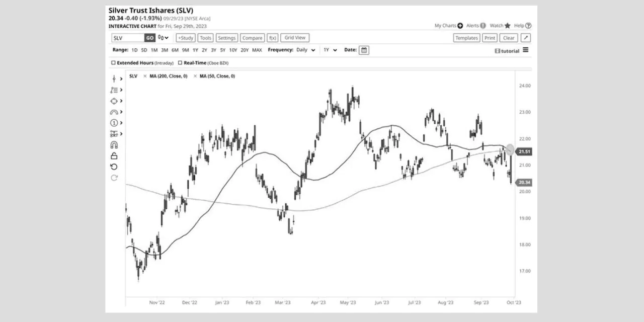Choose the arc drawing tool

coord(114,112)
